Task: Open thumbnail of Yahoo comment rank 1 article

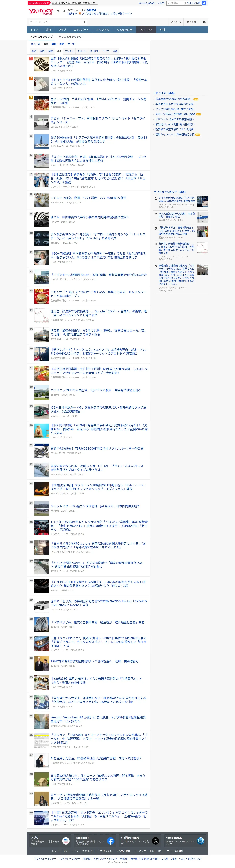Action: tap(203, 202)
